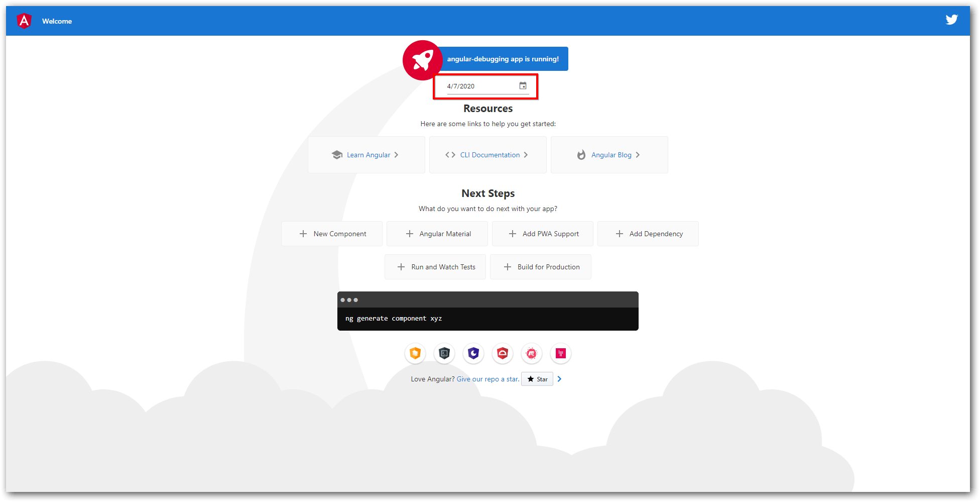
Task: Click the red rocket icon
Action: [x=423, y=60]
